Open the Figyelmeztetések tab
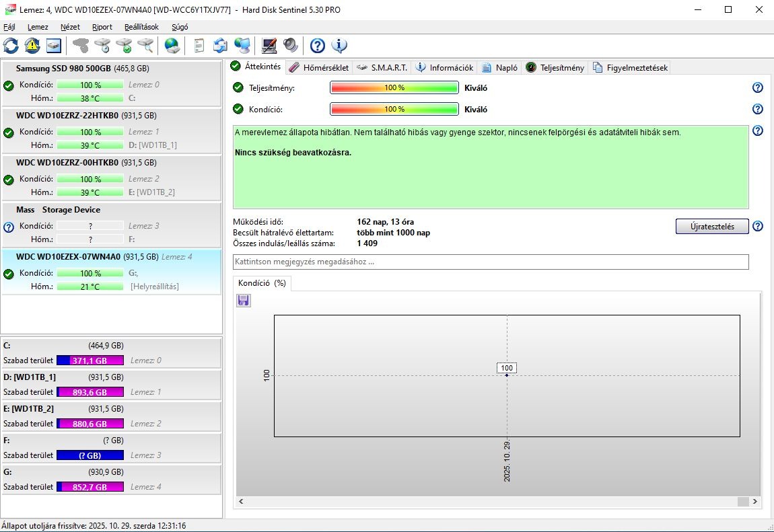Image resolution: width=774 pixels, height=532 pixels. point(631,67)
